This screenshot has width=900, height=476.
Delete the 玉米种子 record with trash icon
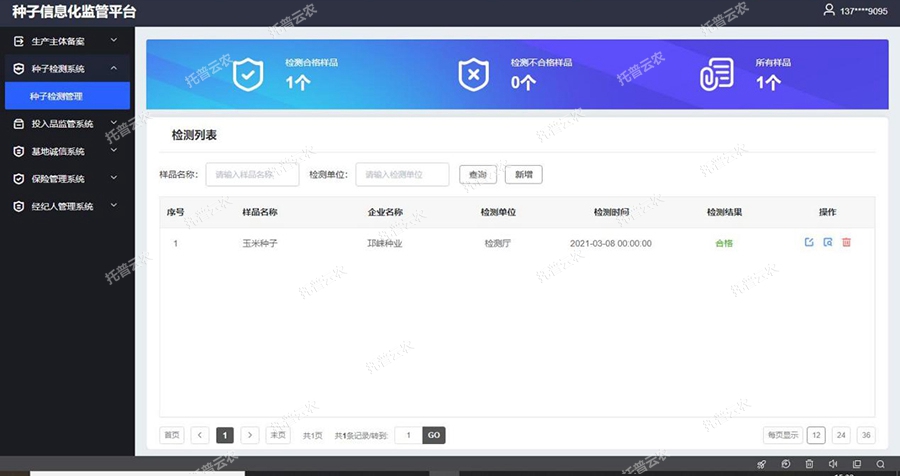point(846,243)
